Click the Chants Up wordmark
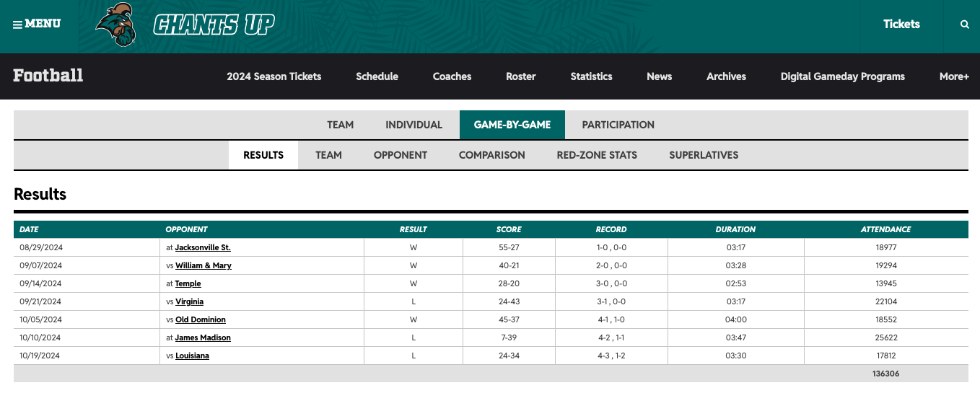The height and width of the screenshot is (393, 980). point(214,25)
